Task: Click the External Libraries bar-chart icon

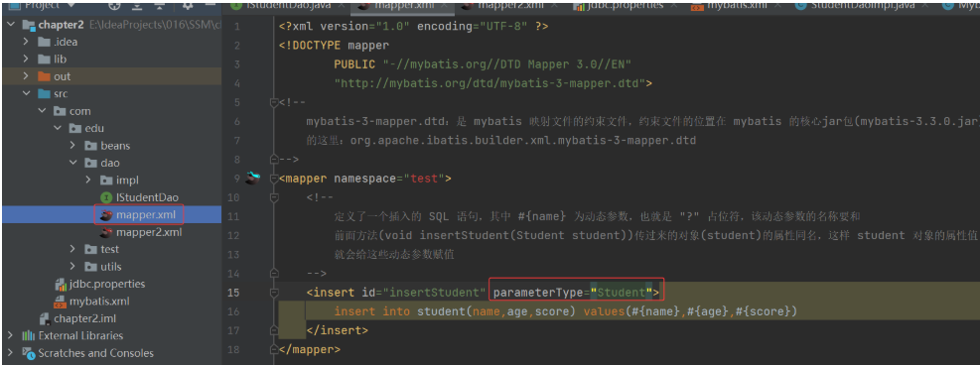Action: point(28,335)
